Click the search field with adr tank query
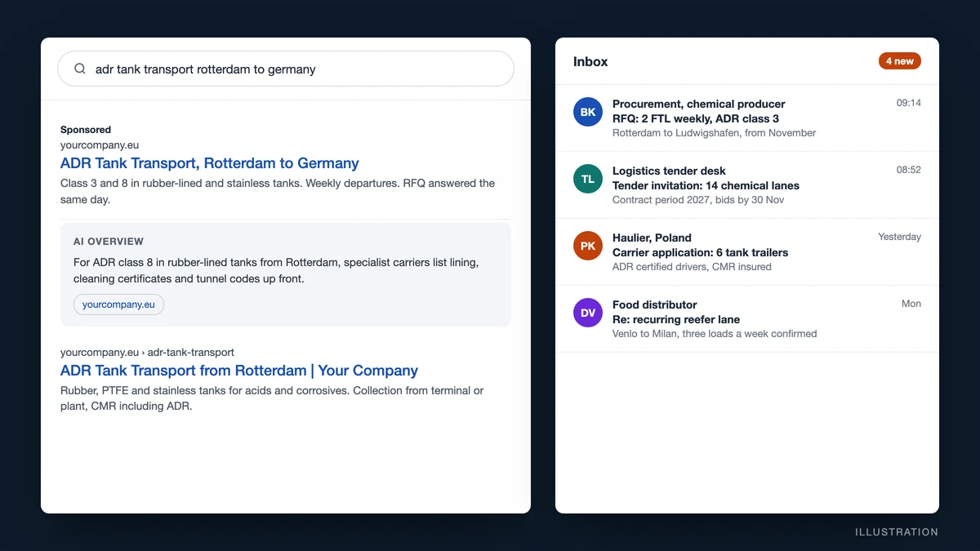Viewport: 980px width, 551px height. 286,69
